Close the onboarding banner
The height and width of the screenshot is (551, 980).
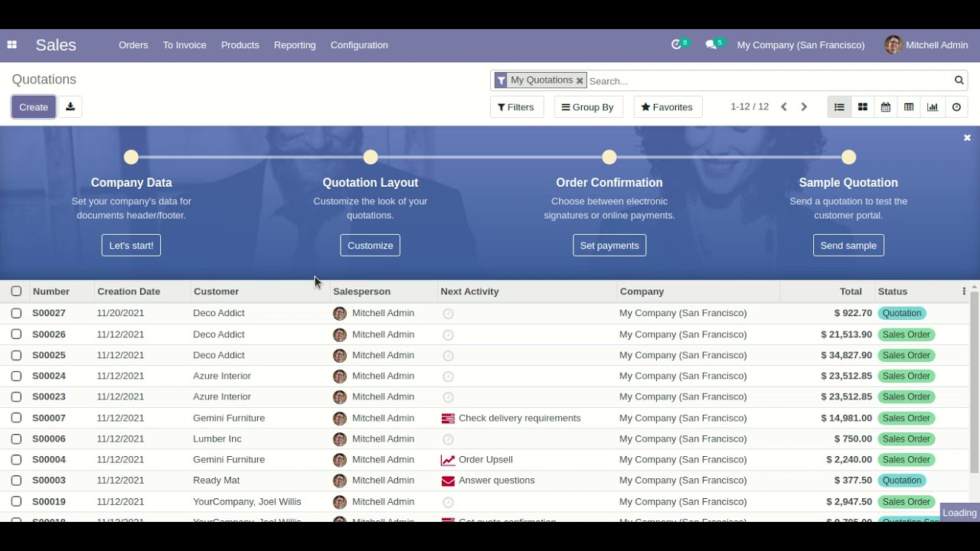(x=967, y=138)
